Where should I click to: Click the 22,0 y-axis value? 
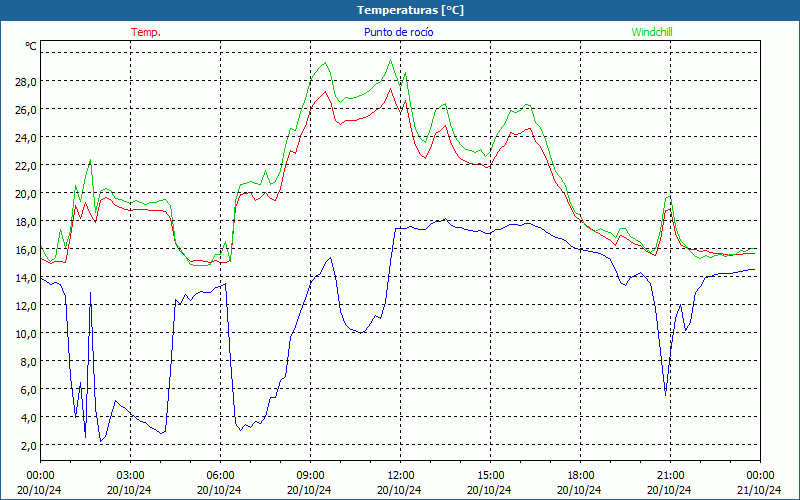(26, 166)
